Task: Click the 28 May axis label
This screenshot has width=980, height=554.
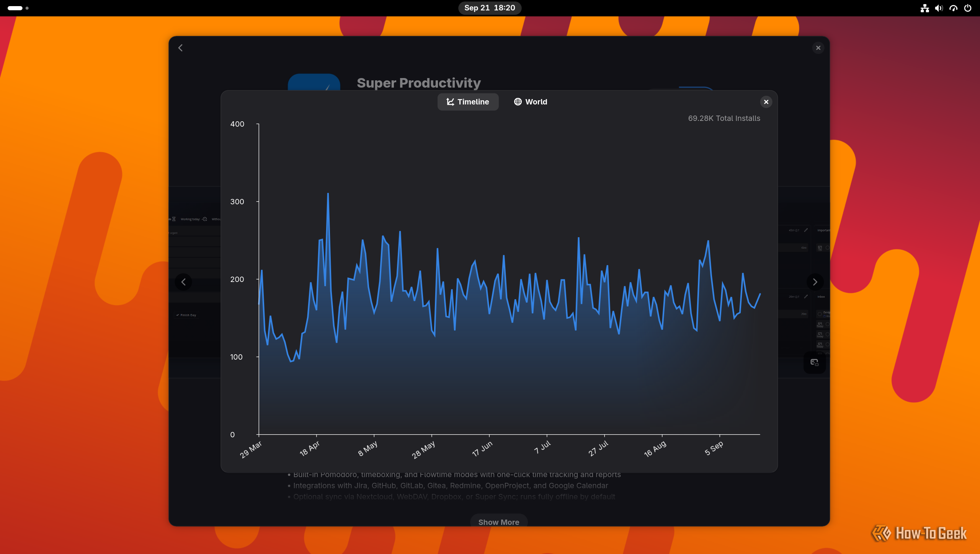Action: pyautogui.click(x=423, y=450)
